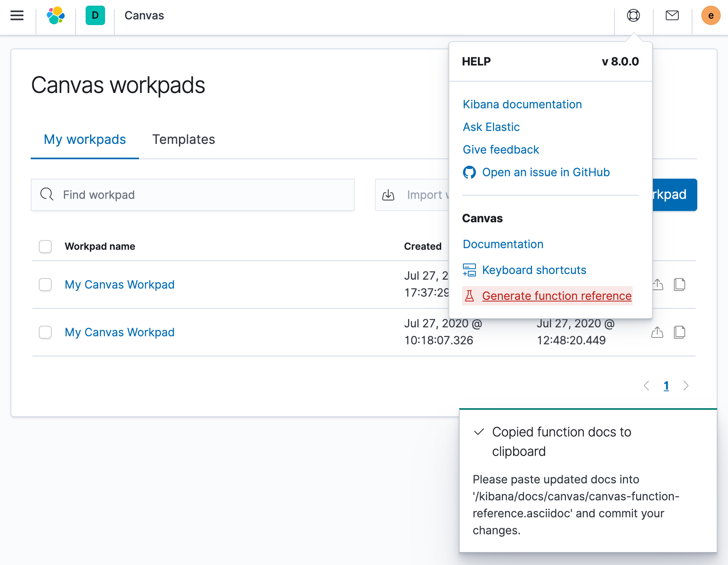Viewport: 728px width, 565px height.
Task: Open the space selector D avatar
Action: [95, 15]
